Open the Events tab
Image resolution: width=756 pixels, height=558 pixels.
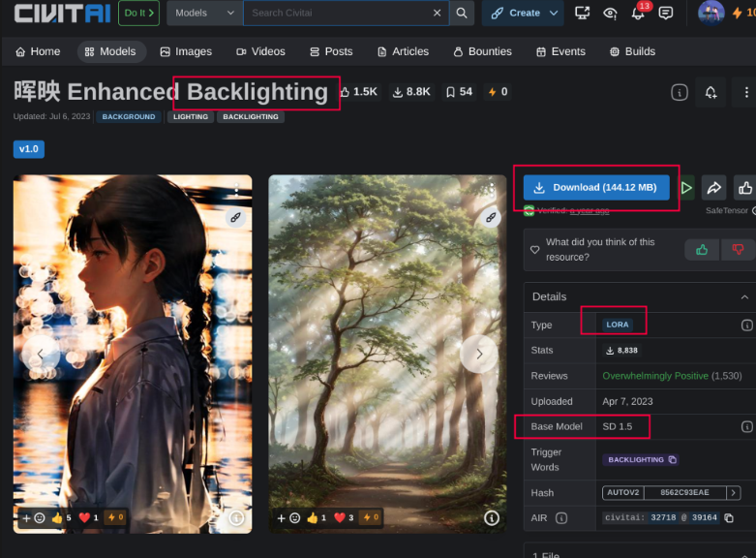(560, 51)
